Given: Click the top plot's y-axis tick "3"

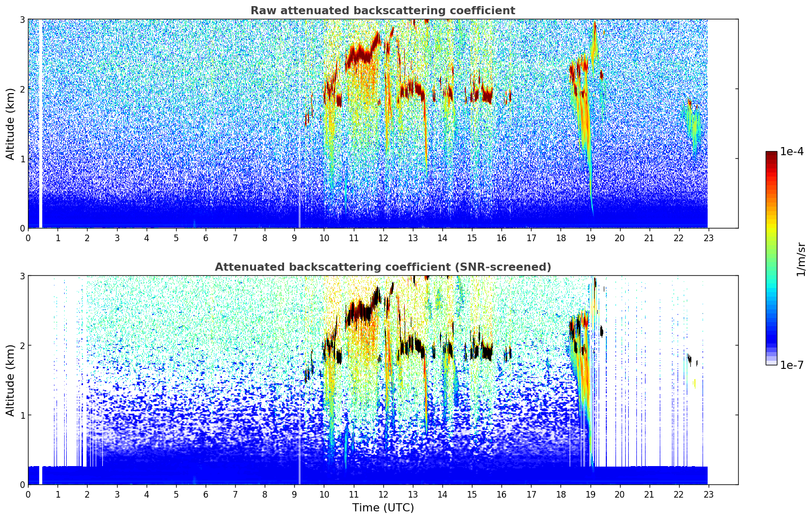Looking at the screenshot, I should (22, 19).
